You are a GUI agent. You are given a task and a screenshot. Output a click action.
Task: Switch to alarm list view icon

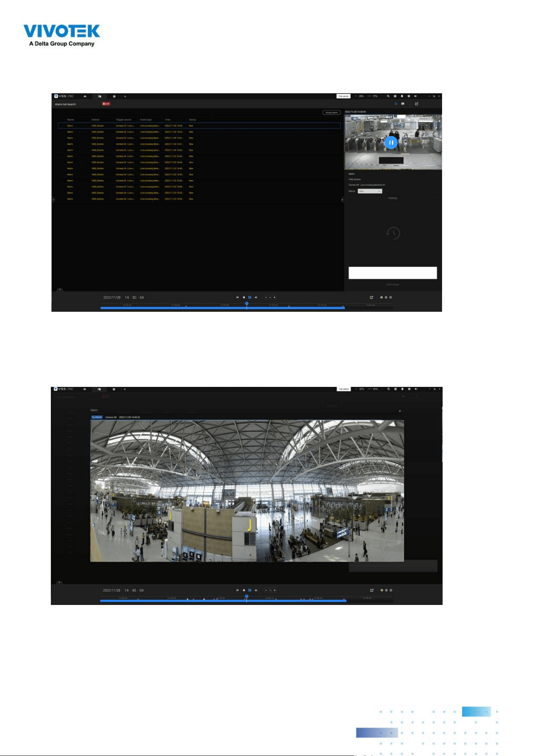click(x=396, y=104)
